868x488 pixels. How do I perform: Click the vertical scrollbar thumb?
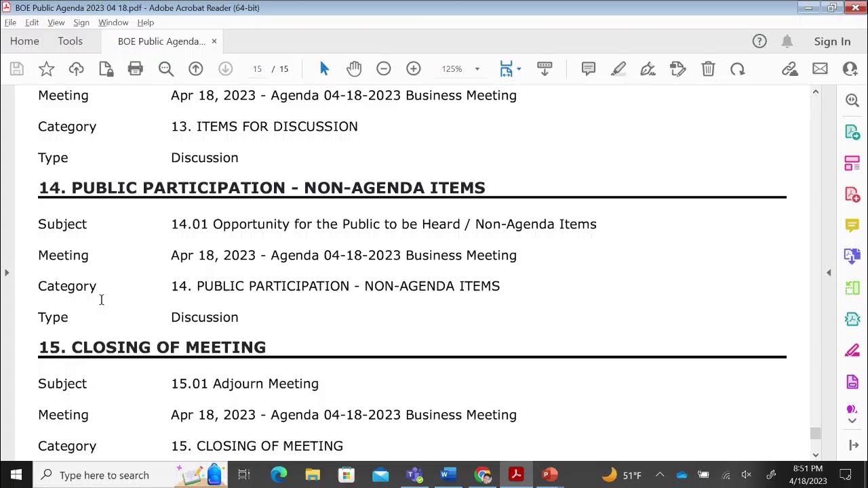tap(815, 433)
